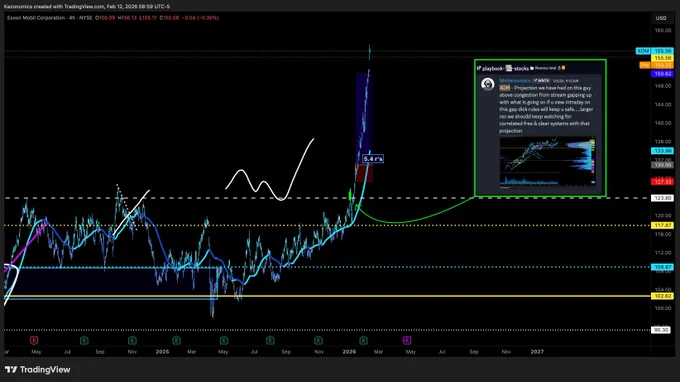Select the earnings marker between Jul and Sep 2025
The image size is (680, 382).
tap(270, 340)
